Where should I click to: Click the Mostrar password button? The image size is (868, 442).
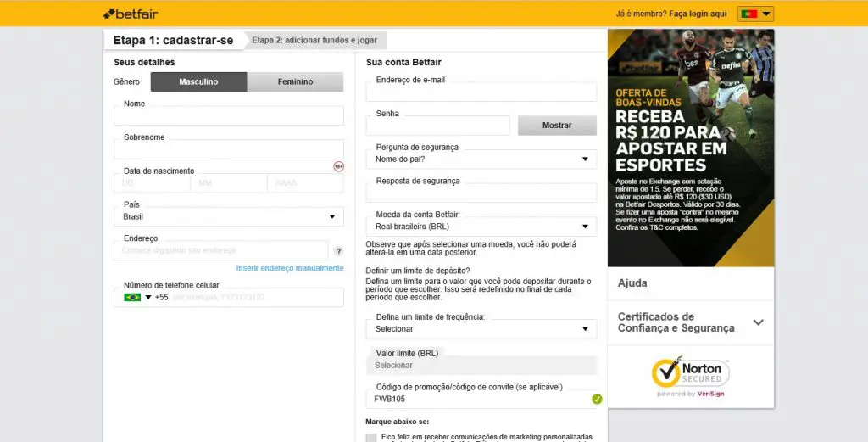[x=557, y=126]
